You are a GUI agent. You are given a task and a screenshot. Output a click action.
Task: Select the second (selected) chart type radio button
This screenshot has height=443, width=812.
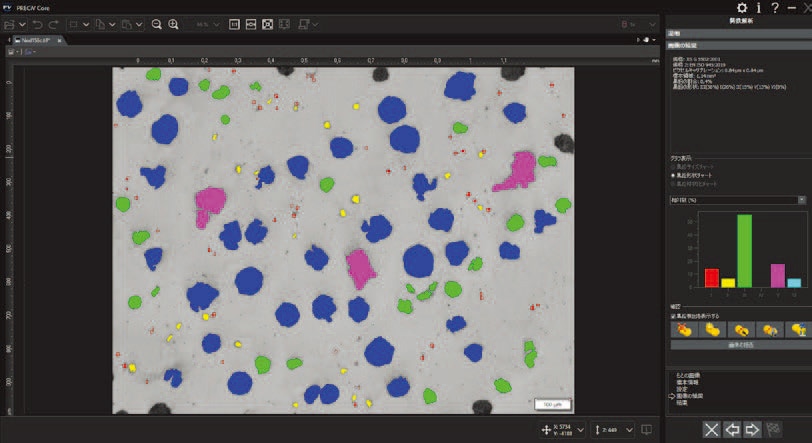673,175
